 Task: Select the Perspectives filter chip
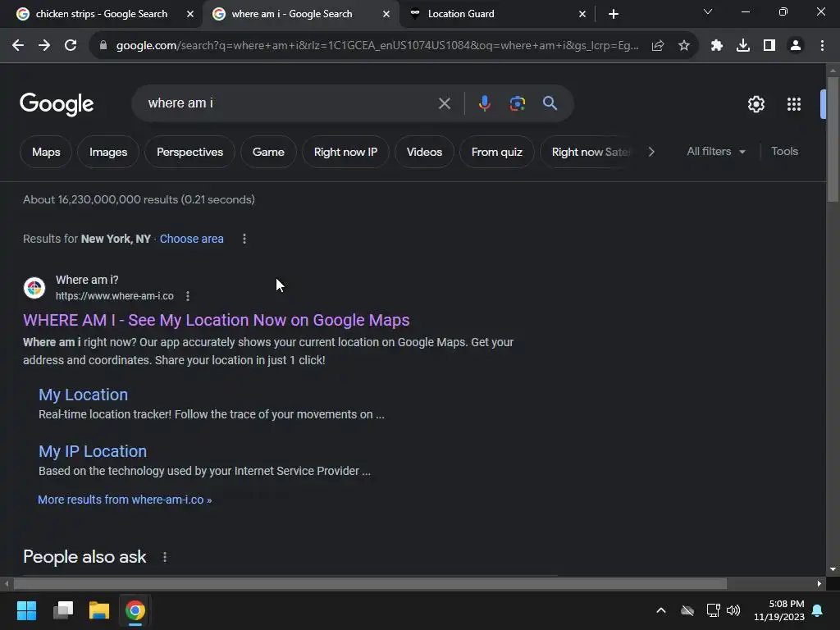[189, 152]
